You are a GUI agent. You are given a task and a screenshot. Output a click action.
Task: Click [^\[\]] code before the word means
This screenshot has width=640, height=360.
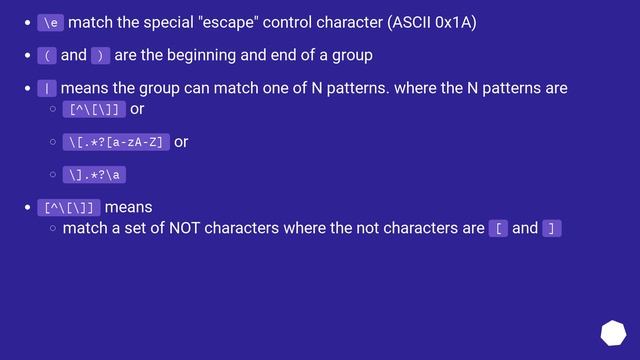tap(69, 208)
